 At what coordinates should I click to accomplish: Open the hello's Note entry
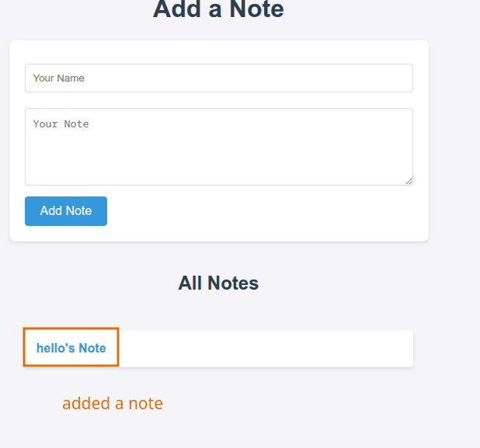(71, 348)
